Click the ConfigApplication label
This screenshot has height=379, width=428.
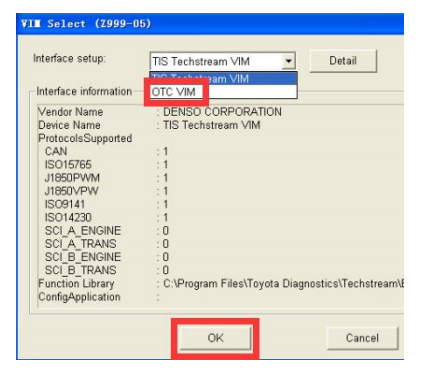click(79, 297)
